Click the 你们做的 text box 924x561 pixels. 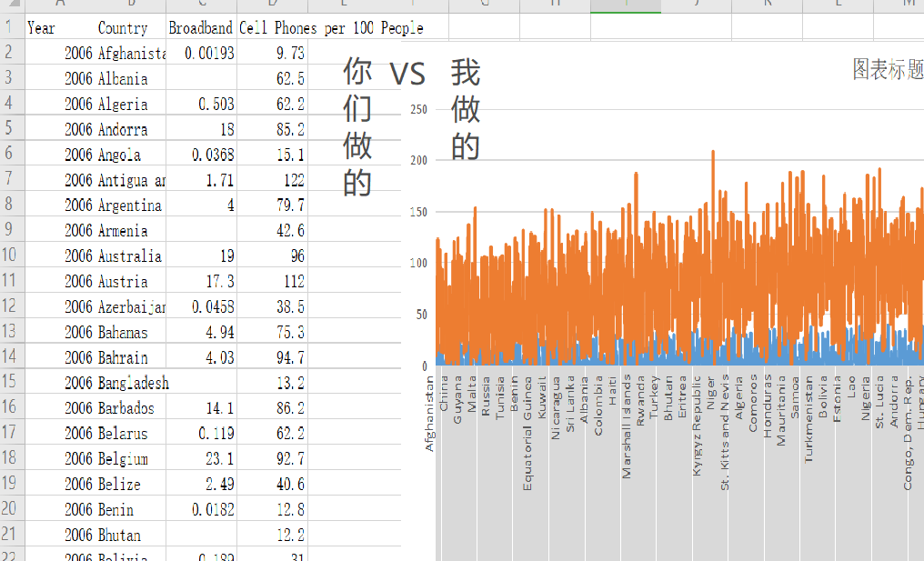point(357,126)
